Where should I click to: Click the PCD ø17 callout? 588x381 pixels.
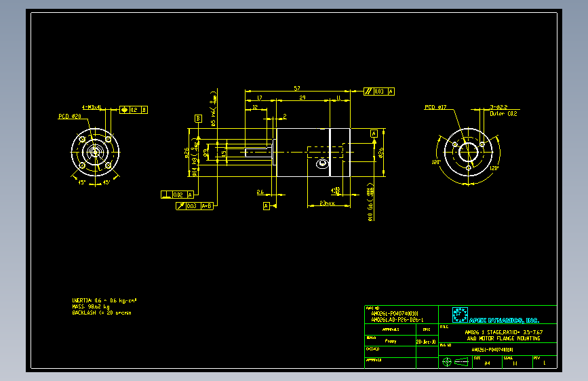[x=435, y=107]
